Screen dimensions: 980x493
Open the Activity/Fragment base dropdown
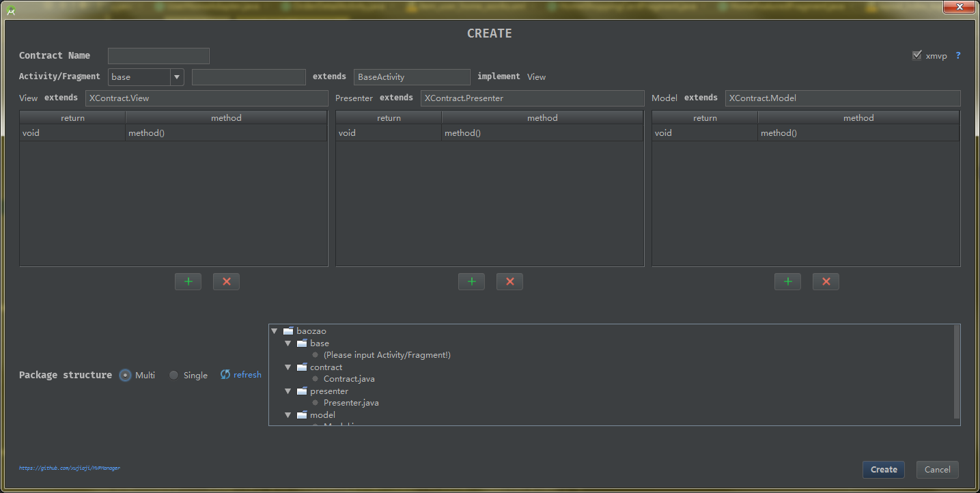point(177,77)
